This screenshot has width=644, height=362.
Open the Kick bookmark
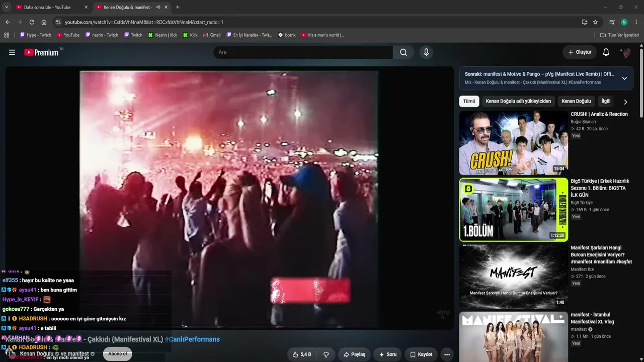(190, 35)
